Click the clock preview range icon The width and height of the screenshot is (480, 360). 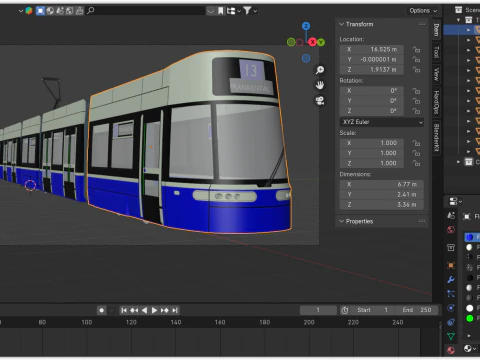pos(345,310)
